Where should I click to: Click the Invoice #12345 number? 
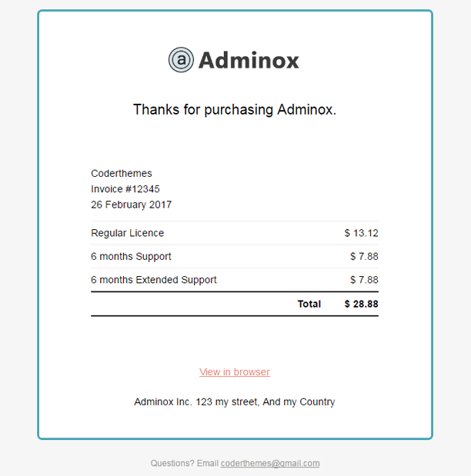125,189
